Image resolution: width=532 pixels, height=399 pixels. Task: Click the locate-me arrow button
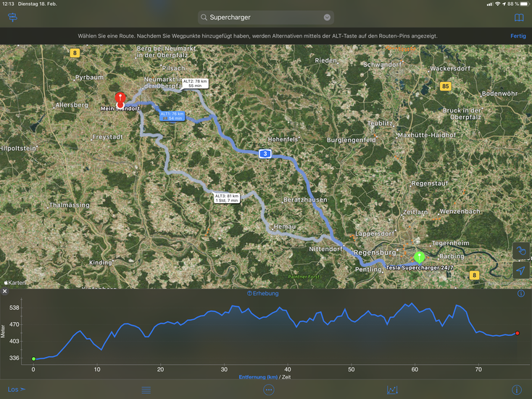pos(521,271)
